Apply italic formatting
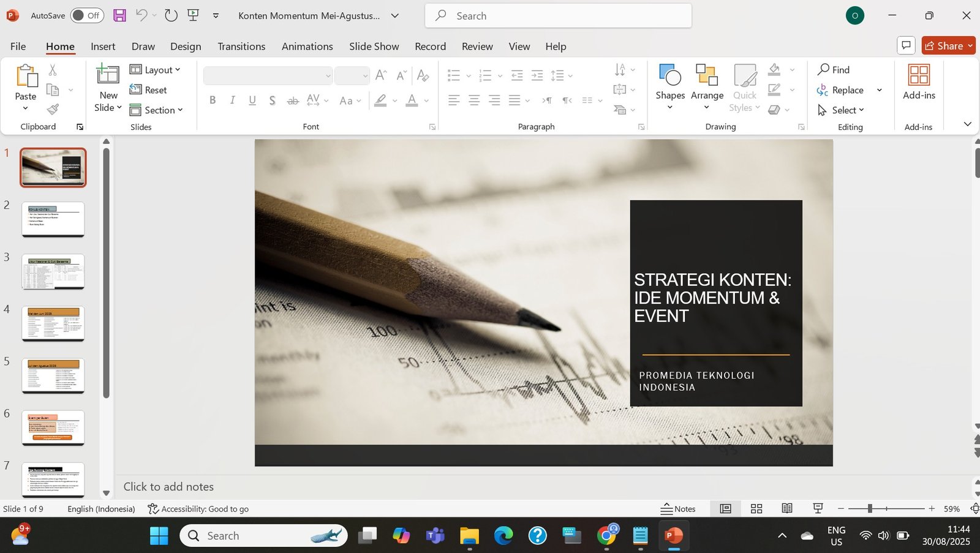The width and height of the screenshot is (980, 553). pyautogui.click(x=232, y=100)
